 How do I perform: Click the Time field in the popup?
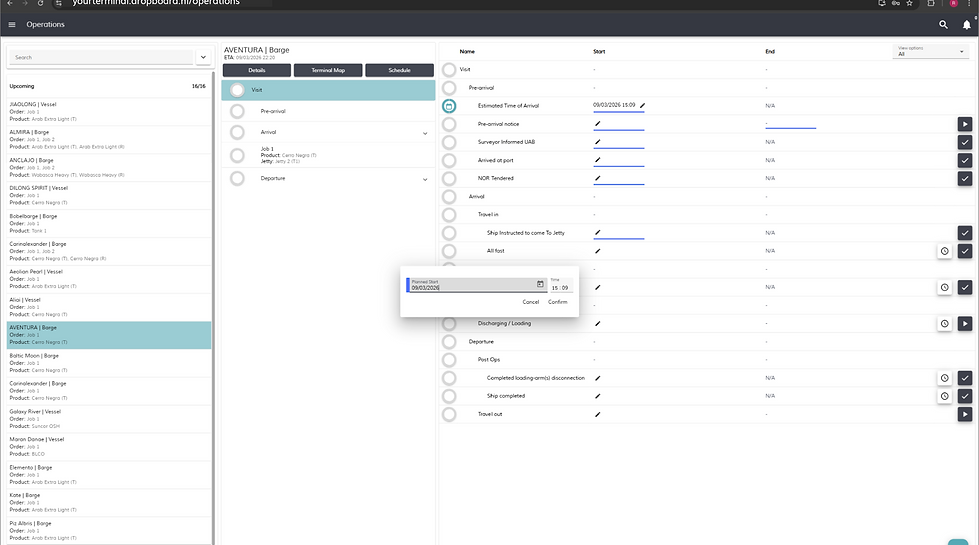[560, 285]
